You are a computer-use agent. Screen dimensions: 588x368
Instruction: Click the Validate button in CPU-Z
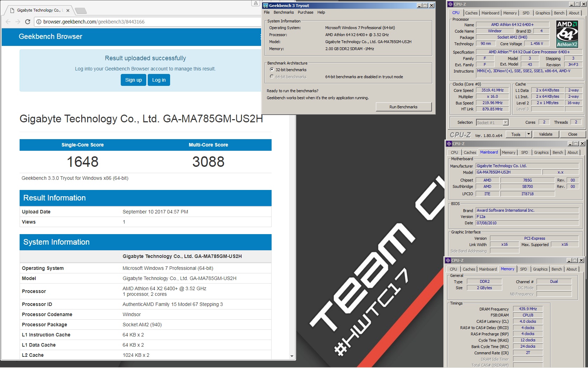pos(546,134)
